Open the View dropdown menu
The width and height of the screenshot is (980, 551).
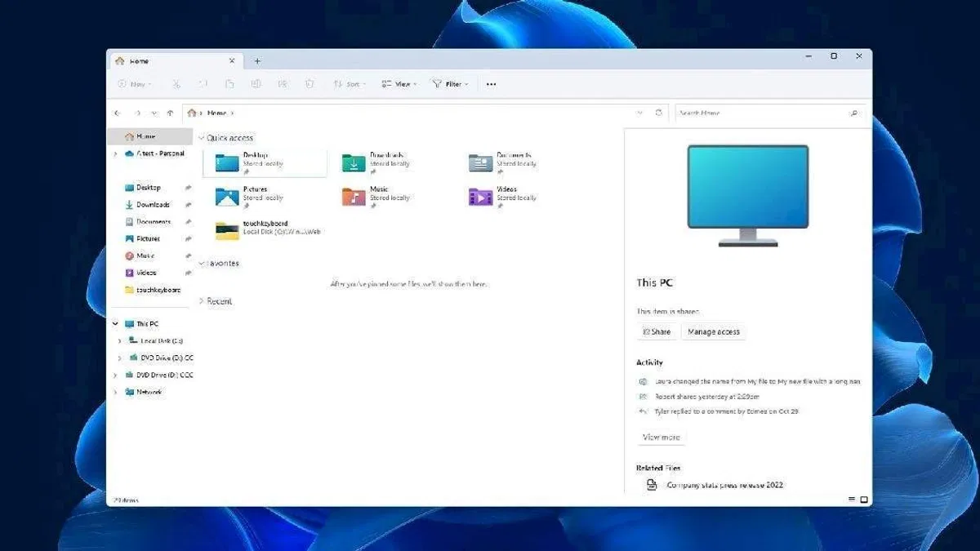(x=399, y=84)
